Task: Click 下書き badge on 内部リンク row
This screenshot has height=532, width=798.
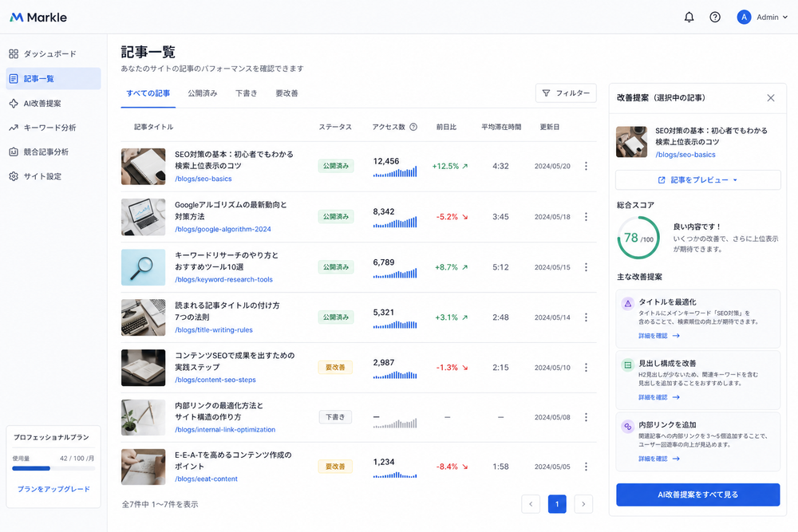Action: [x=335, y=417]
